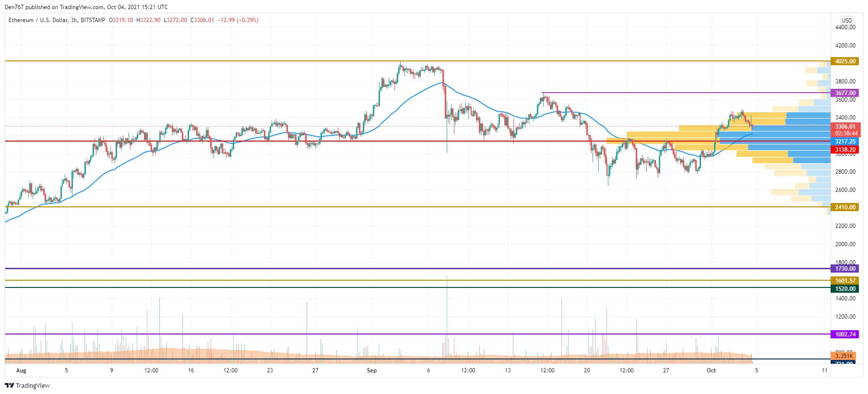Image resolution: width=868 pixels, height=394 pixels.
Task: Click the orange 3.351K volume label
Action: coord(844,356)
